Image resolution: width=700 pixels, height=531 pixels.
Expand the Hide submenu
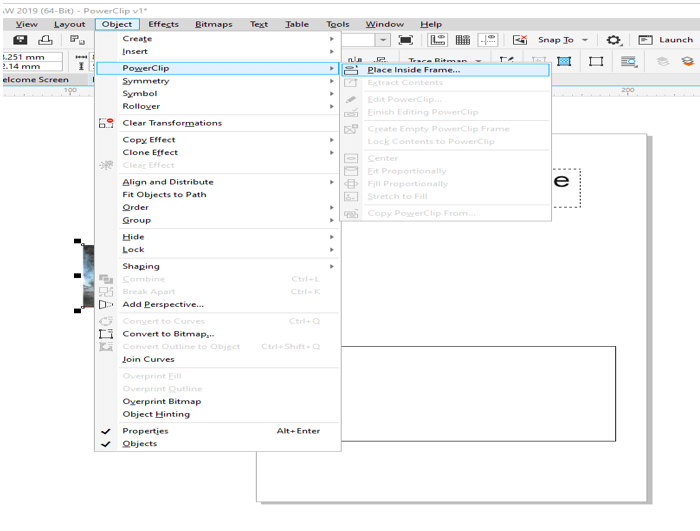pyautogui.click(x=218, y=237)
